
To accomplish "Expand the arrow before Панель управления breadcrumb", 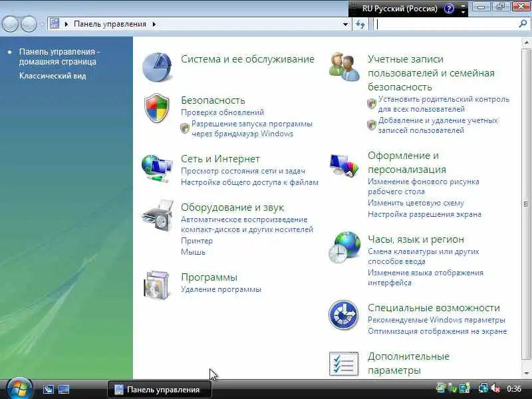I will (66, 24).
